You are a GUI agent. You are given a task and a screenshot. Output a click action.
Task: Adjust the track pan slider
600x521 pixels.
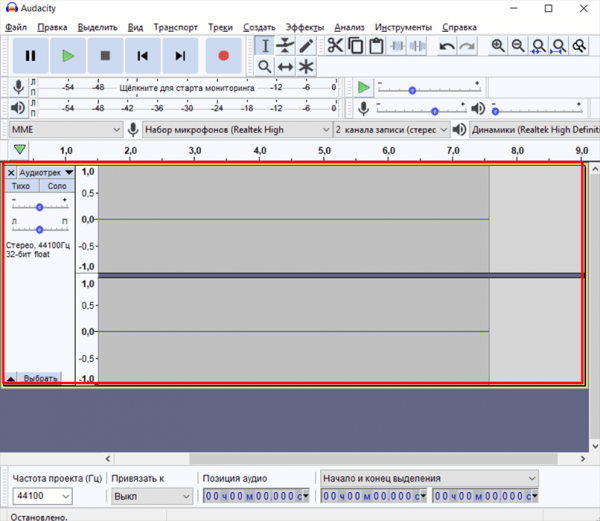(x=39, y=230)
